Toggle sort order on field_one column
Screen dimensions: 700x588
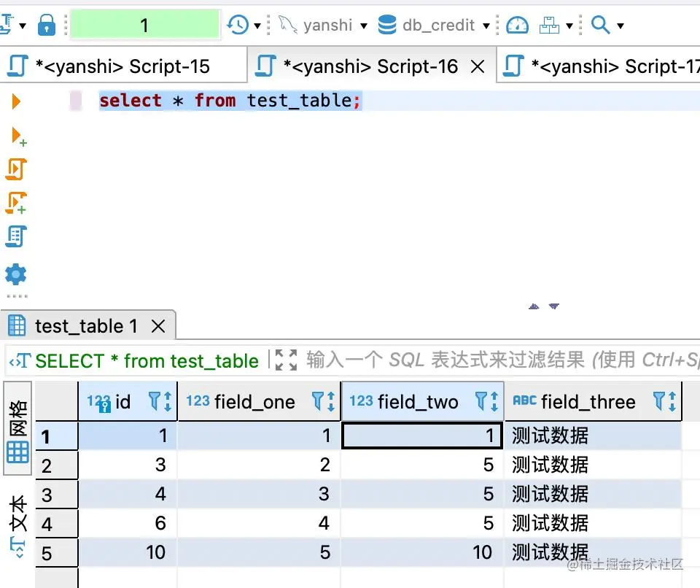coord(330,401)
